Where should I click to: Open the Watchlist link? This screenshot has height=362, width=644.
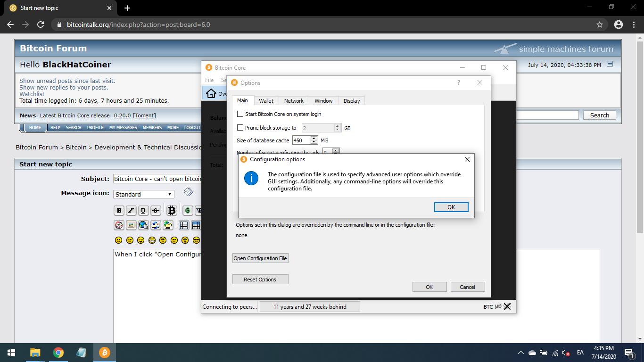[32, 94]
